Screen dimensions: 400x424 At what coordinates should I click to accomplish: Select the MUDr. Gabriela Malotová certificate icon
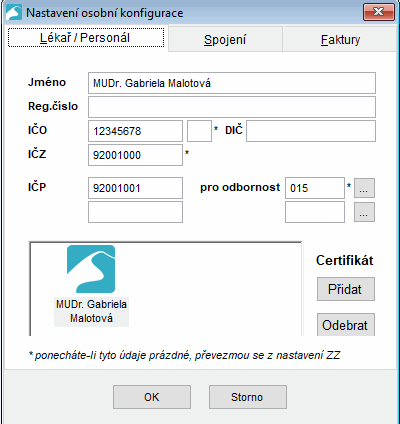point(91,286)
